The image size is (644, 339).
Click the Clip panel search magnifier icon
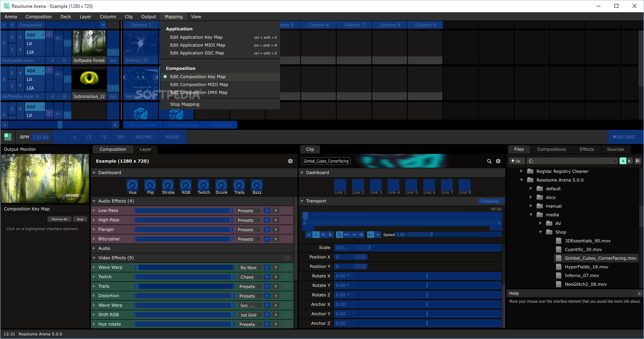tap(489, 161)
